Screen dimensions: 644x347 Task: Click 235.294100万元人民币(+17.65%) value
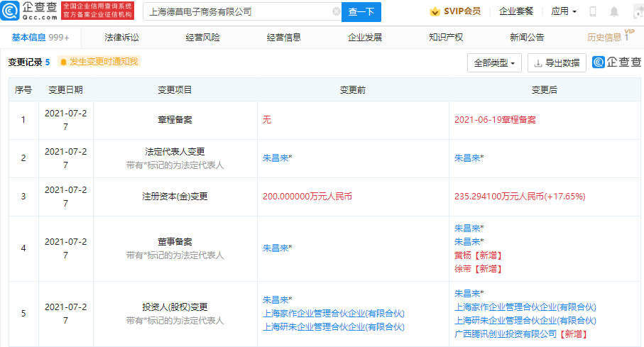[520, 197]
